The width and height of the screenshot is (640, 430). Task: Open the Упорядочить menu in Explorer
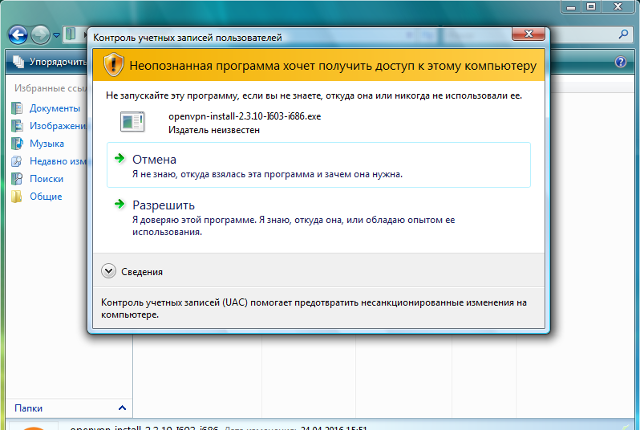pos(51,62)
